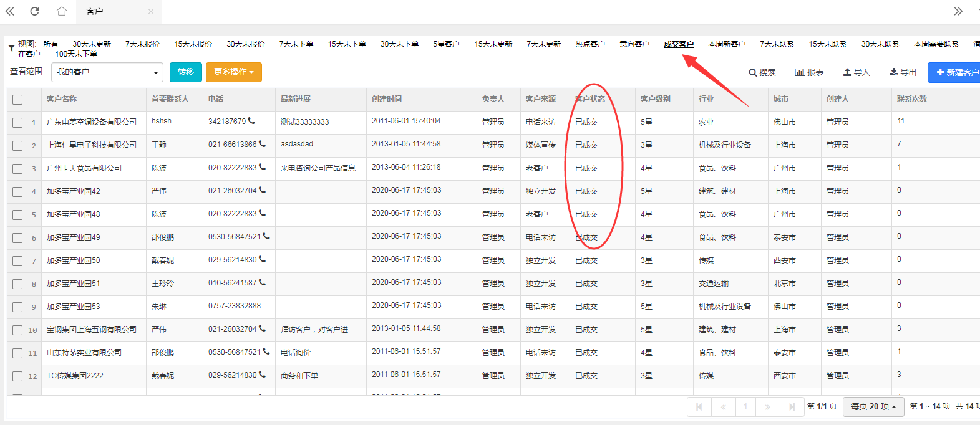The height and width of the screenshot is (425, 980).
Task: Click the double-left collapse arrows icon
Action: point(10,11)
